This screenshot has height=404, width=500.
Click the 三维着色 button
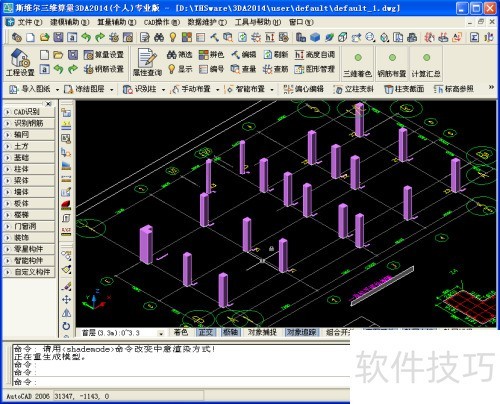coord(358,64)
